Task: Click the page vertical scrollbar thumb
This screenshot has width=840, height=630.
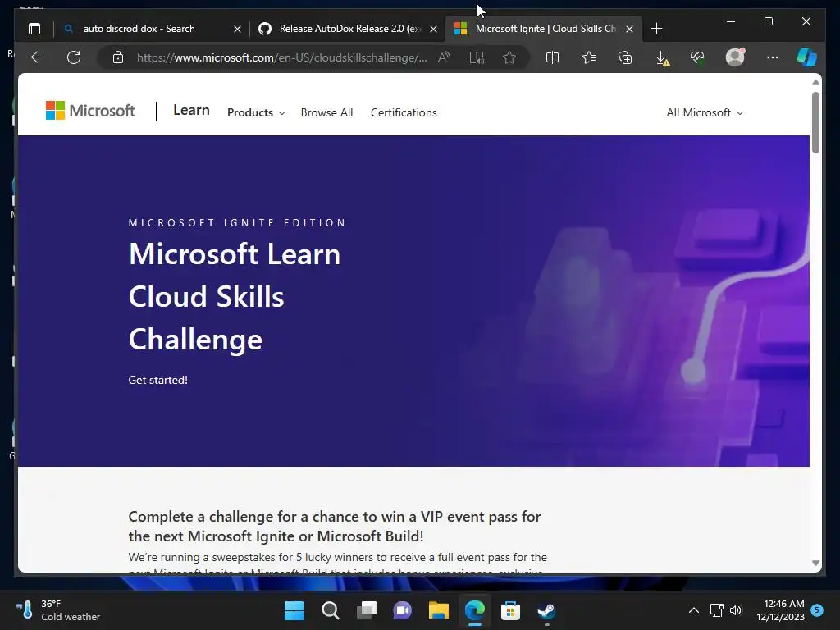Action: click(815, 123)
